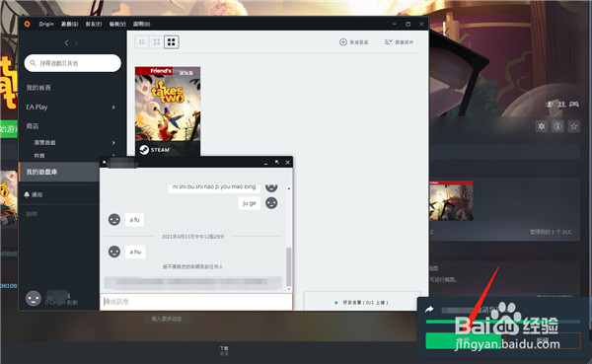Image resolution: width=592 pixels, height=364 pixels.
Task: Open the filter sort icon in library toolbar
Action: (x=389, y=41)
